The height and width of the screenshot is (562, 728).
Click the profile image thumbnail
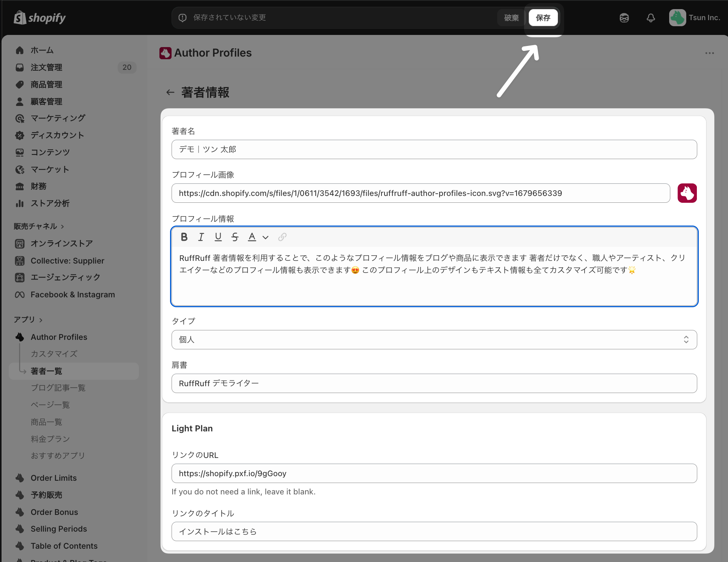687,193
